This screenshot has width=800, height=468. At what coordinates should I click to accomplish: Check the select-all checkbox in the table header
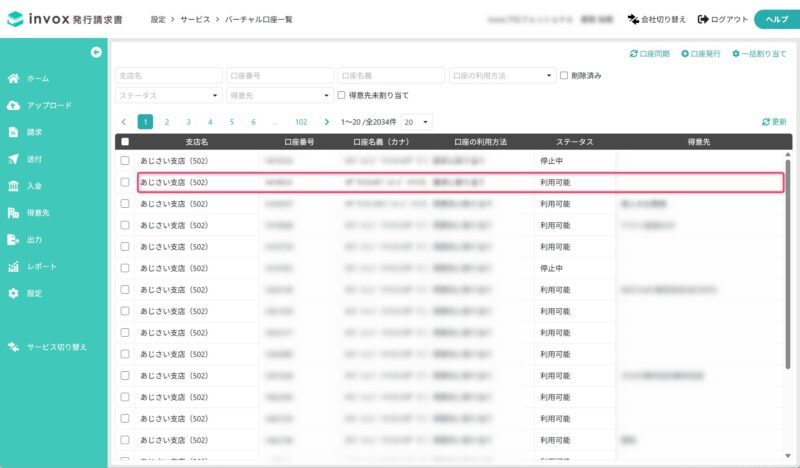(x=125, y=142)
